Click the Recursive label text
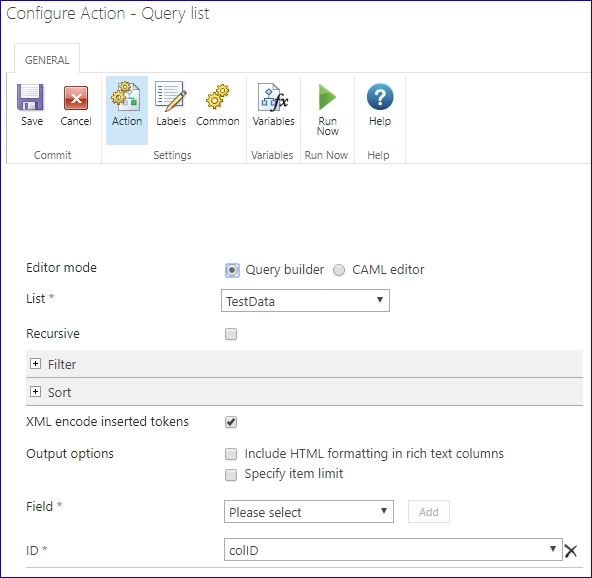Screen dimensions: 592x578 click(53, 333)
